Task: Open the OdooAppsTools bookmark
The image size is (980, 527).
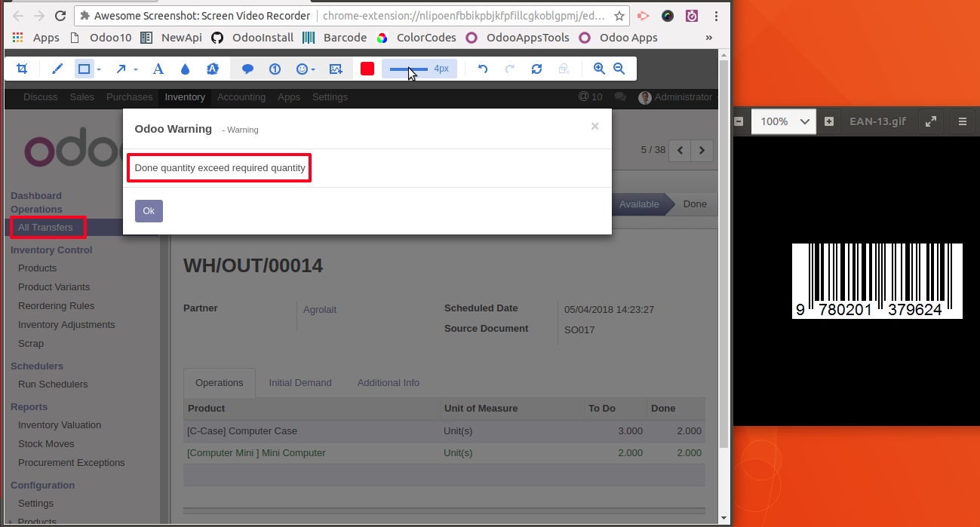Action: (x=518, y=38)
